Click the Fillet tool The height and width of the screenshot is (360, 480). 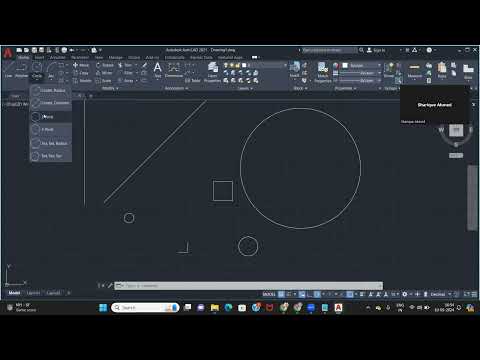pos(126,73)
